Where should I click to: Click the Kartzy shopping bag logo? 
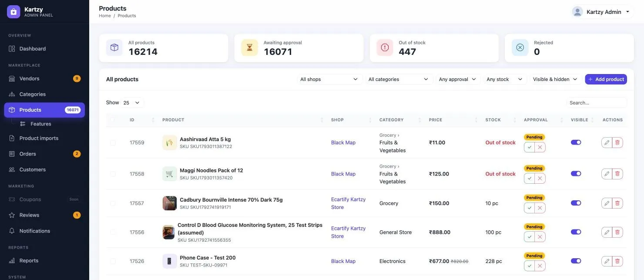coord(13,12)
